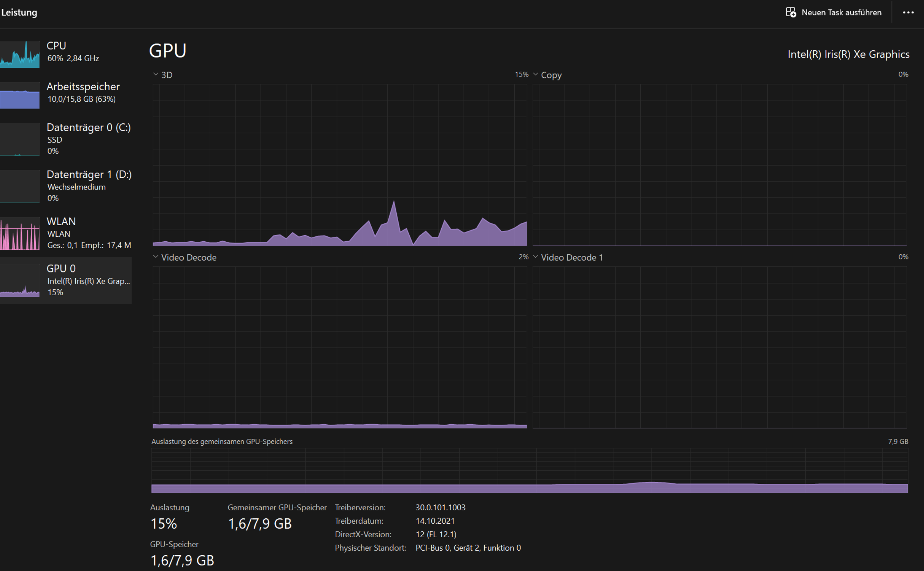Select the CPU performance thumbnail graph
Image resolution: width=924 pixels, height=571 pixels.
click(20, 55)
